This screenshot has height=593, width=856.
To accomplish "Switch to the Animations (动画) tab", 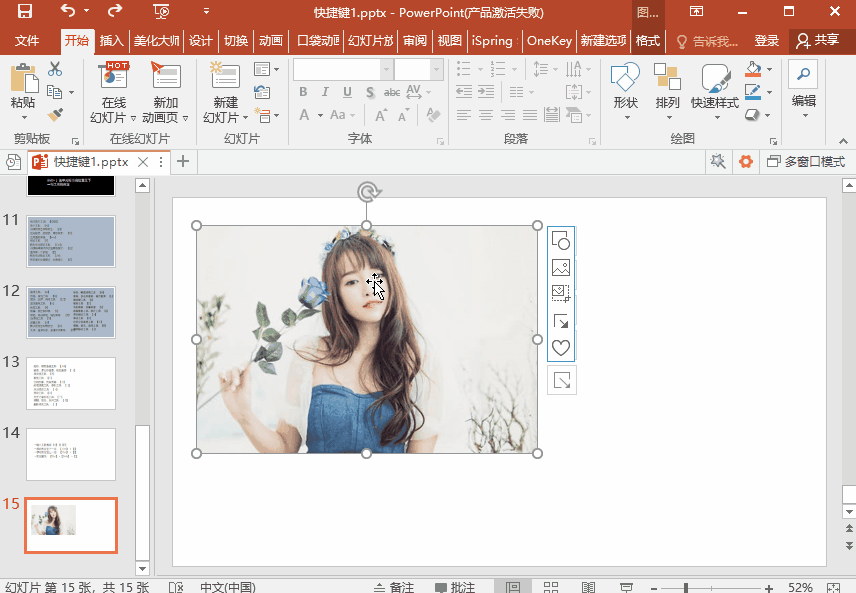I will coord(270,41).
